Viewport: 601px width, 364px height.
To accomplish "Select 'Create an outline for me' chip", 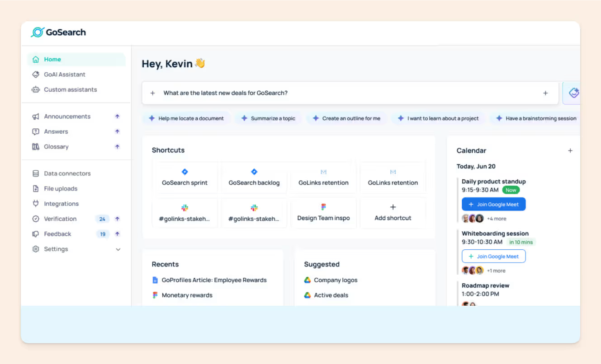I will coord(346,118).
